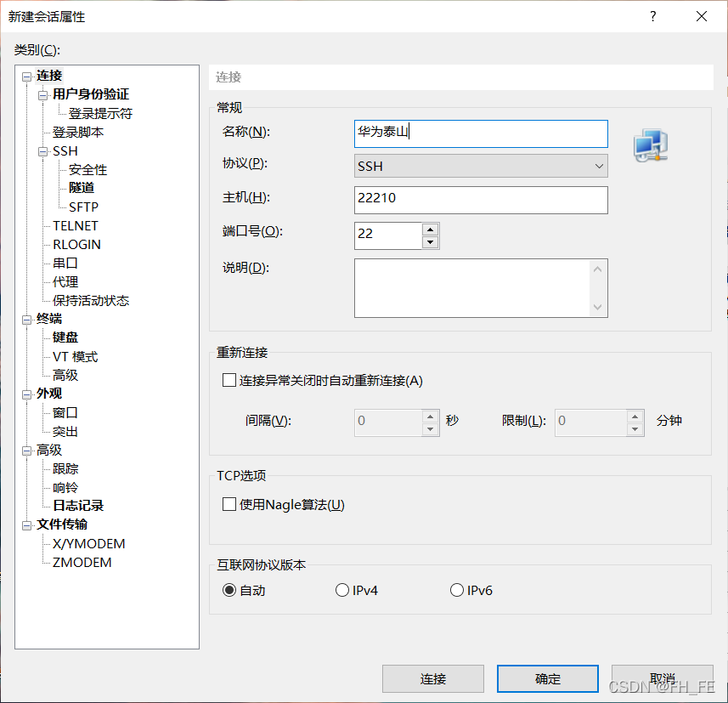The image size is (728, 703).
Task: Select 安全性 in the category tree
Action: (87, 170)
